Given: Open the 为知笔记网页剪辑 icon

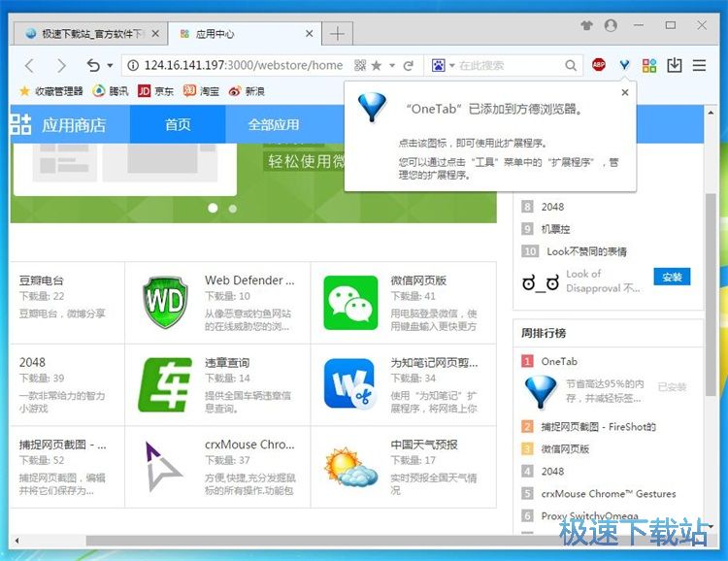Looking at the screenshot, I should click(350, 383).
